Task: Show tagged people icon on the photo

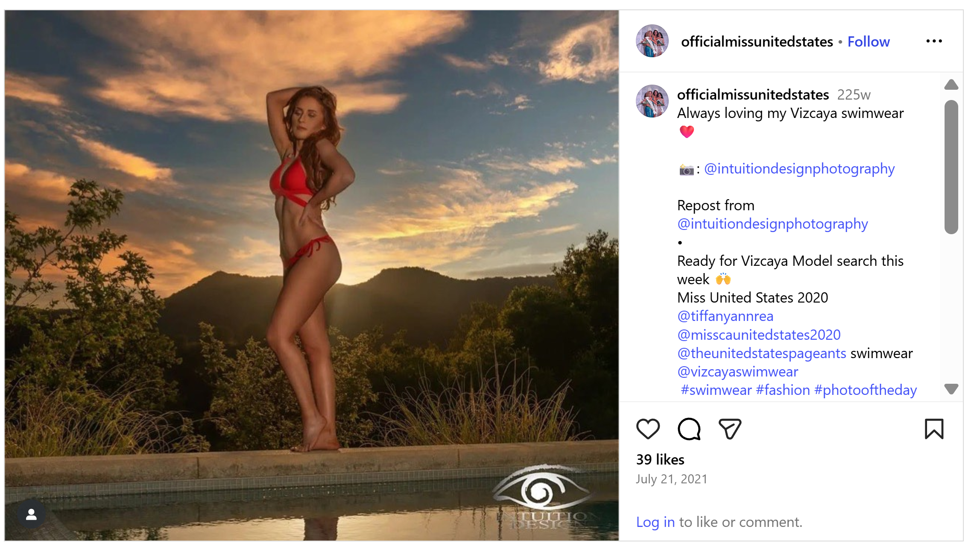Action: pos(31,515)
